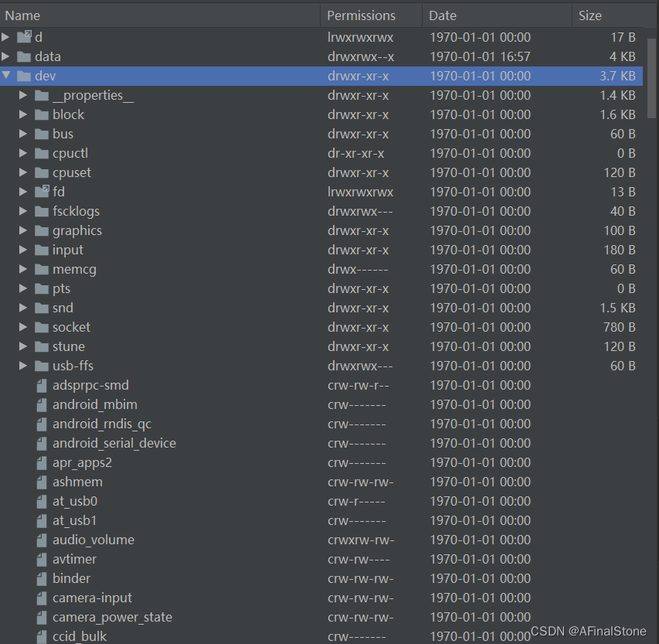
Task: Expand the data folder arrow
Action: [x=5, y=56]
